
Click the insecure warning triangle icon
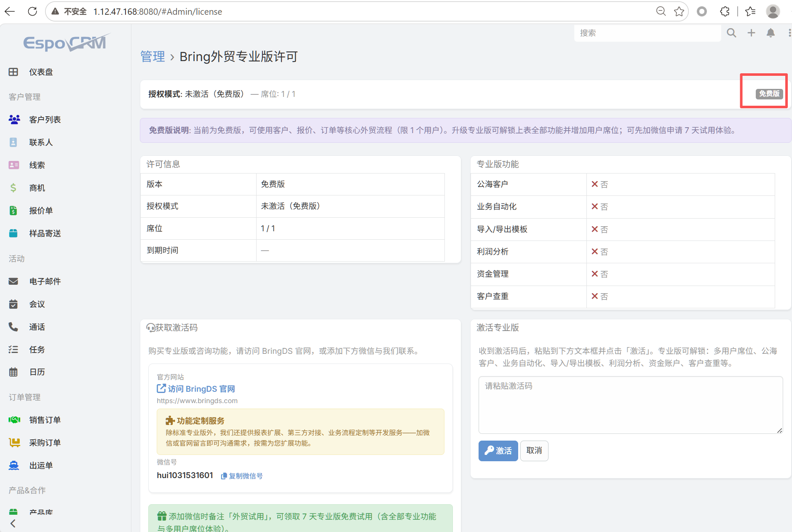point(55,11)
